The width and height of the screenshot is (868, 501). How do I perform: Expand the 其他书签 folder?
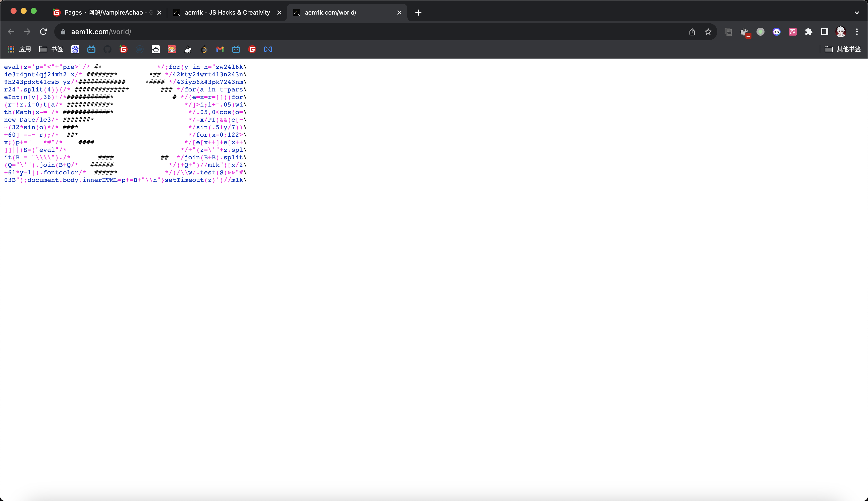(x=843, y=49)
